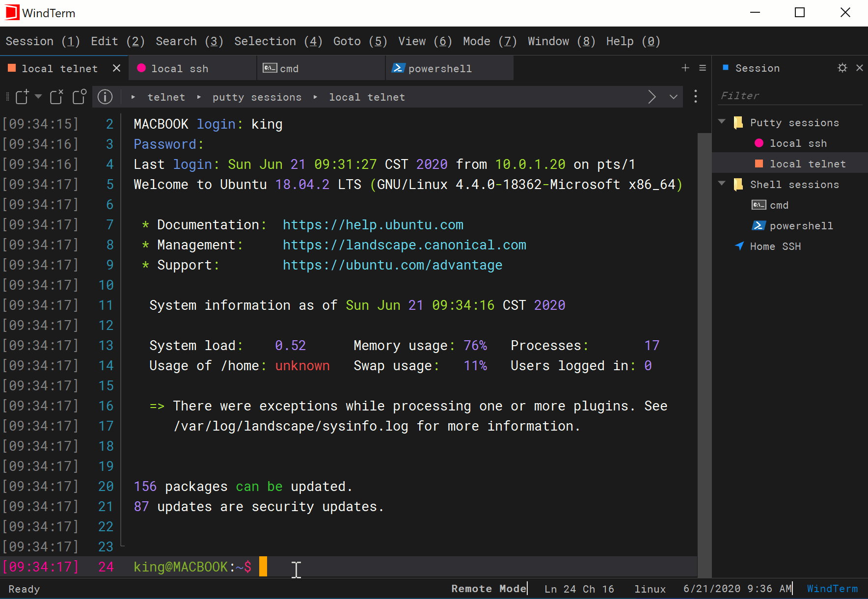Switch to the cmd tab

pos(321,68)
